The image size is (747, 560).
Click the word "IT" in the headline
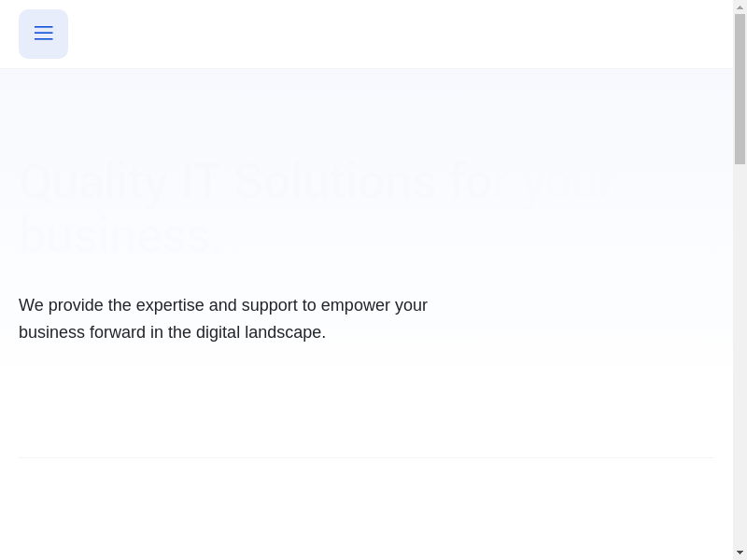click(200, 181)
